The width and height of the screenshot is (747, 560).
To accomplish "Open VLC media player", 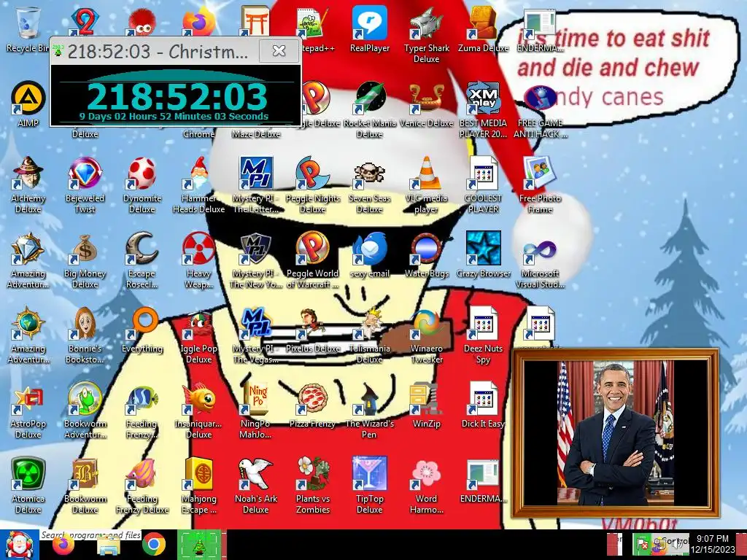I will click(x=426, y=186).
